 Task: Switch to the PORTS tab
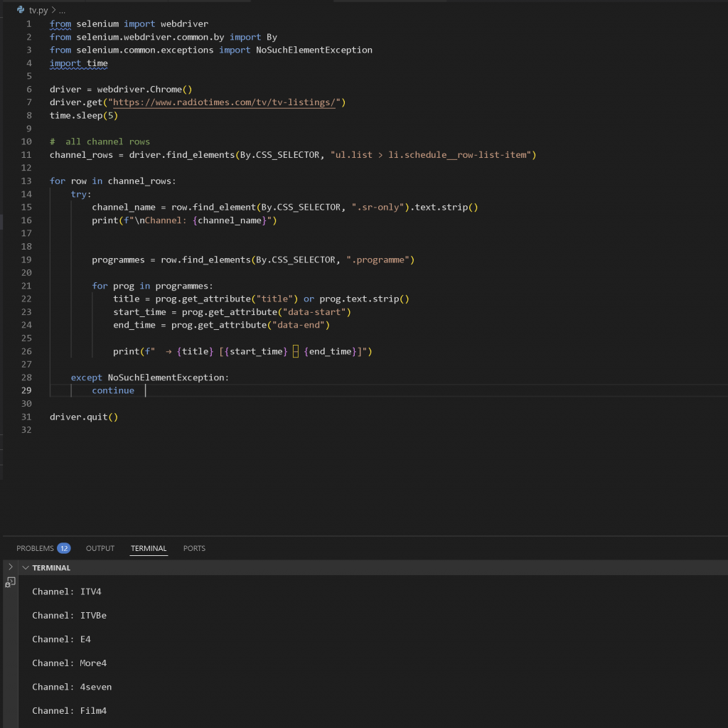coord(194,548)
